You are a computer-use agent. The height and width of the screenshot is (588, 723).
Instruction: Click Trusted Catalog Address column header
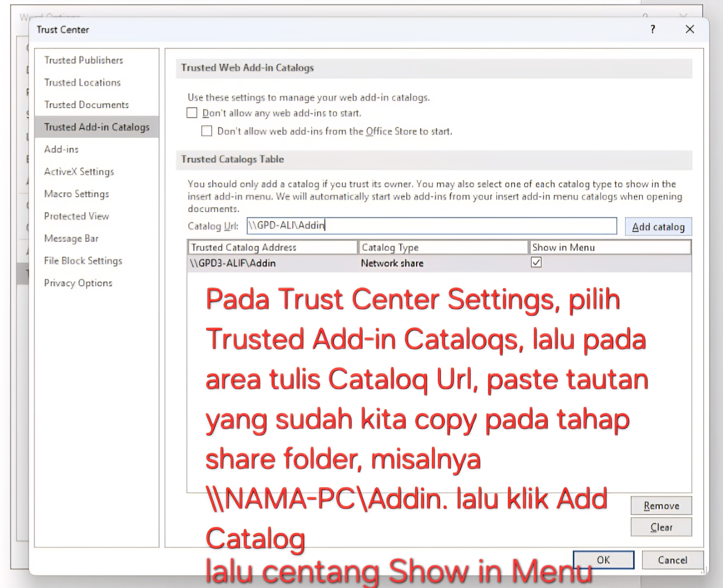(273, 247)
